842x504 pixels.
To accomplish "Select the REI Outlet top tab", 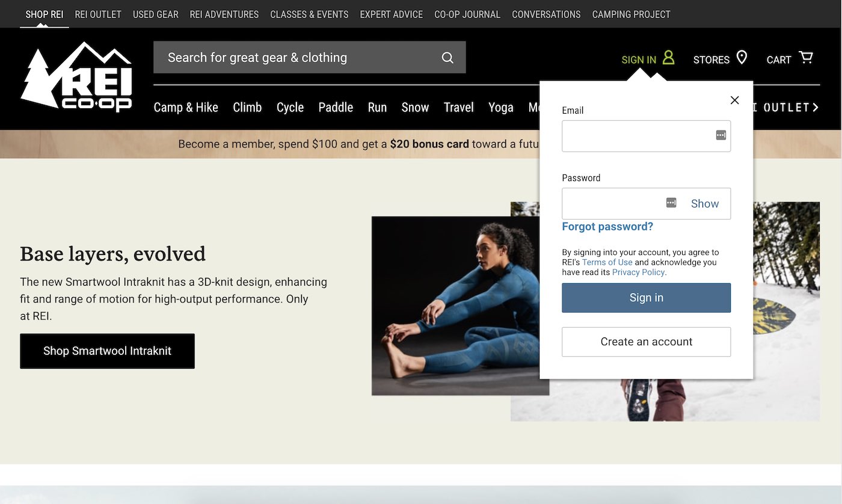I will (x=98, y=14).
